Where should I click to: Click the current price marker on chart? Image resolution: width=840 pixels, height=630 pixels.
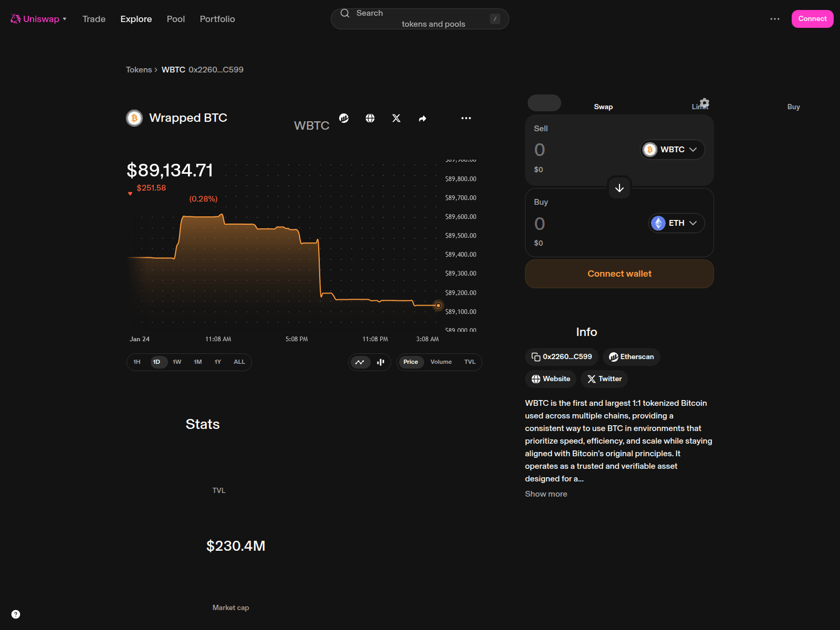pos(438,306)
